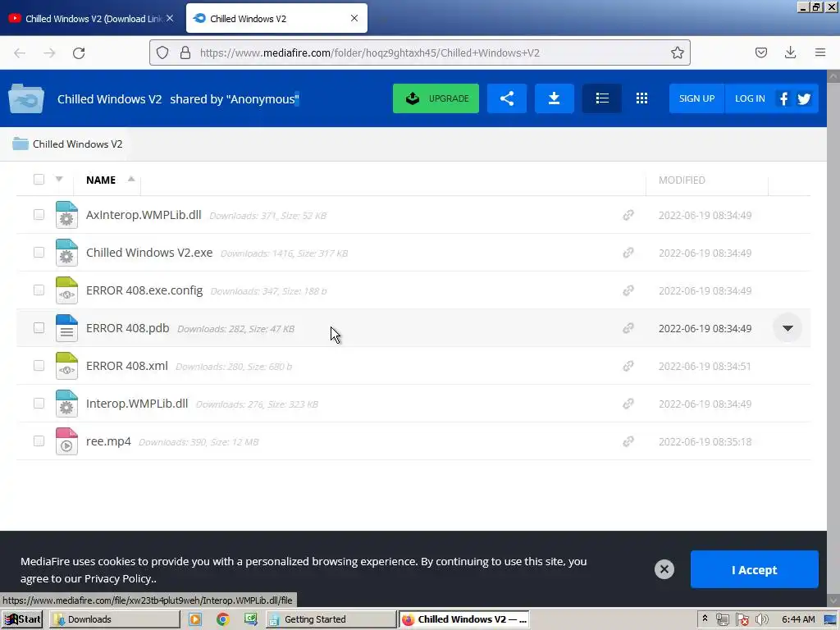Click the I Accept cookies button

pyautogui.click(x=755, y=569)
